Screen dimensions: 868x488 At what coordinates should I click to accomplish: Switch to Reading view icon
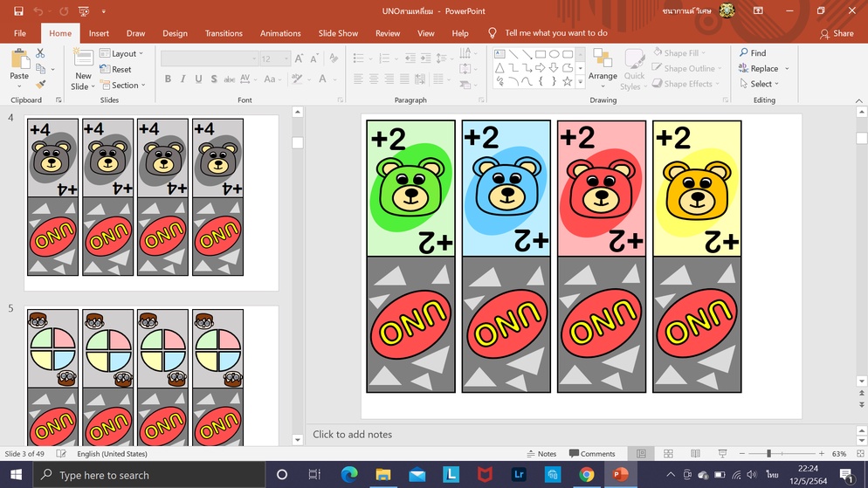[695, 454]
